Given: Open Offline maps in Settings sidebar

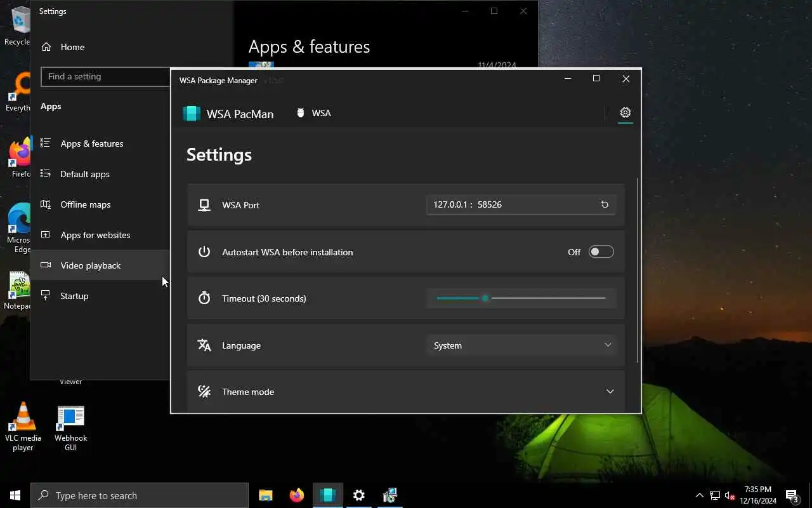Looking at the screenshot, I should (86, 204).
